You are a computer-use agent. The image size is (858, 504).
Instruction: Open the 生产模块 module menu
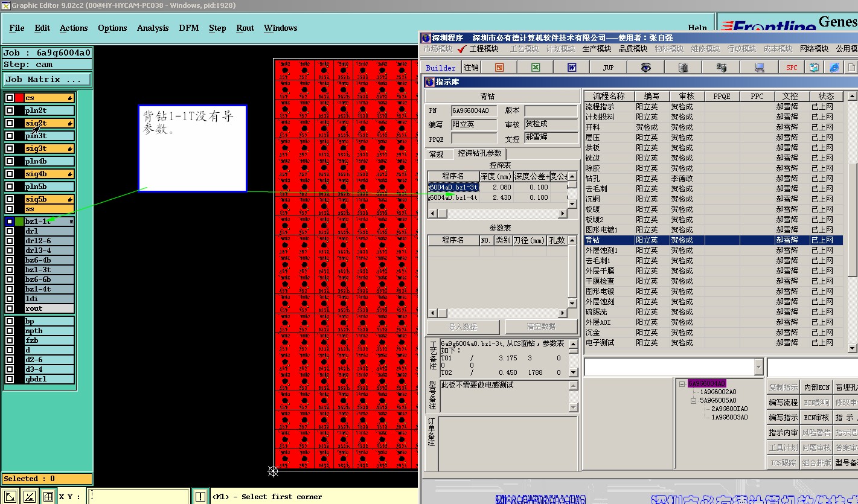pyautogui.click(x=597, y=49)
